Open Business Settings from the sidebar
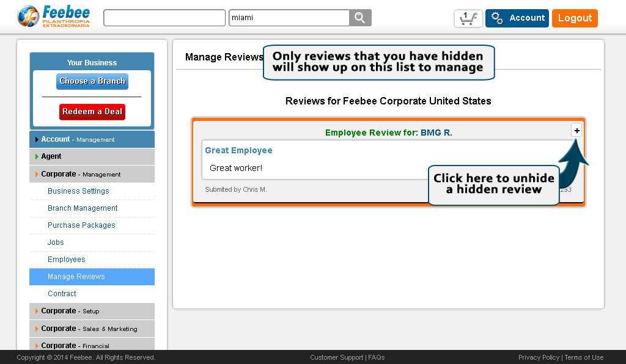 point(78,191)
